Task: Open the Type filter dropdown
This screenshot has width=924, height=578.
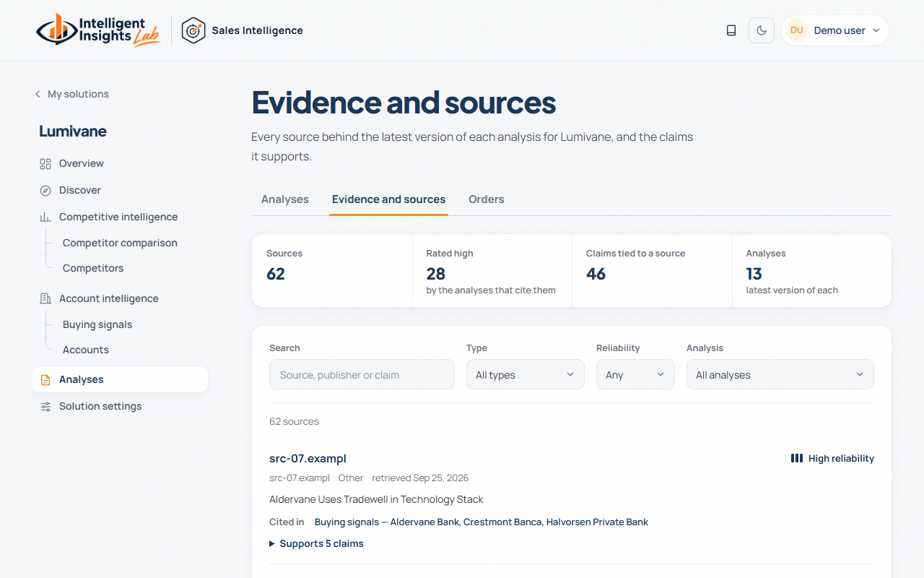Action: click(x=526, y=374)
